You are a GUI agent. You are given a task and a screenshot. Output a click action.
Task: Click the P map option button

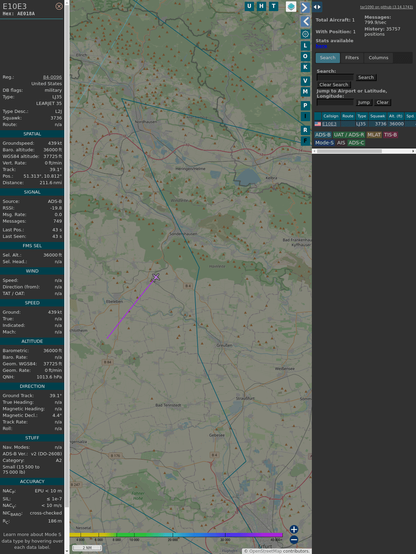point(305,105)
